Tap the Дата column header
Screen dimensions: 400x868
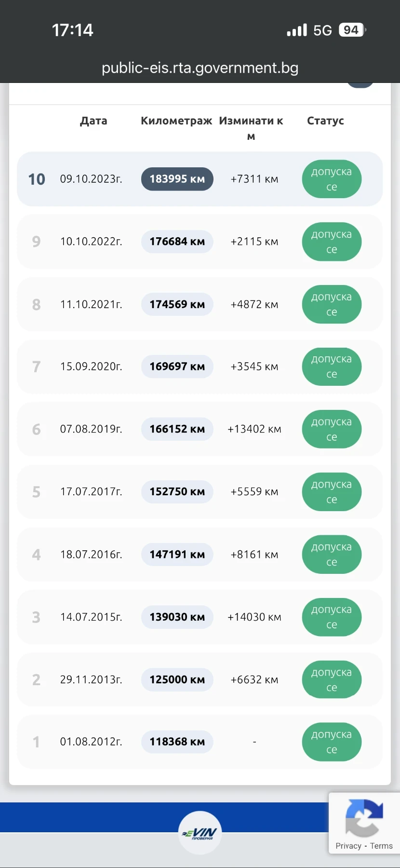(x=93, y=121)
